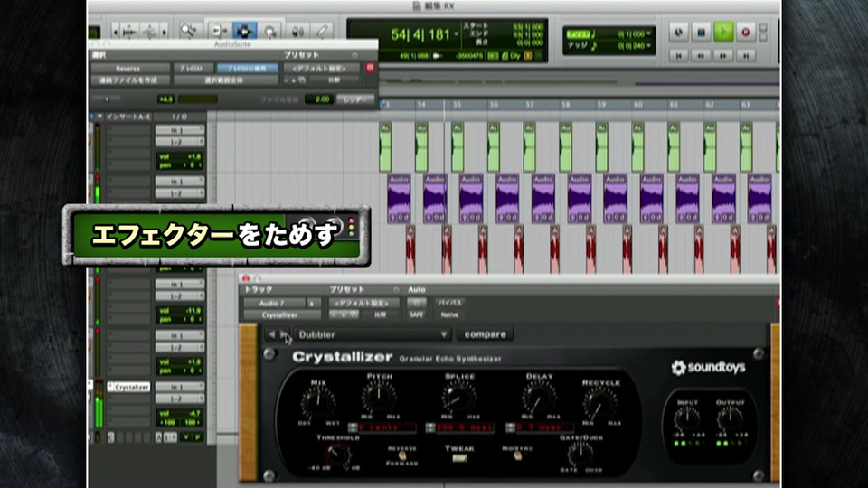Open the plug-in window default preset menu
The width and height of the screenshot is (868, 488).
[x=363, y=304]
